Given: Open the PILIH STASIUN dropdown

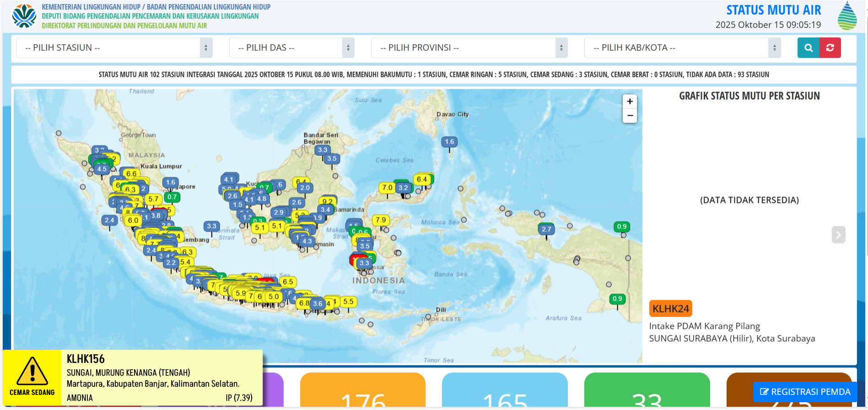Looking at the screenshot, I should (x=114, y=48).
